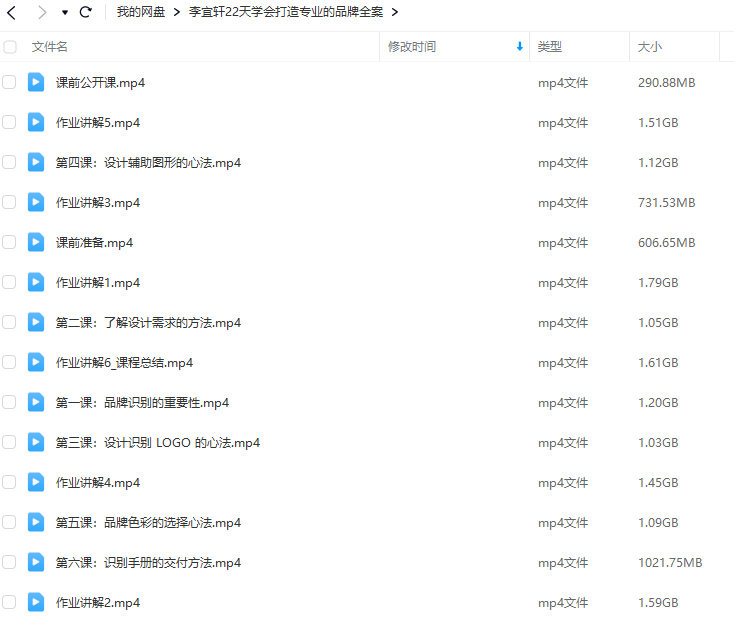Open the navigation history dropdown arrow

tap(64, 13)
